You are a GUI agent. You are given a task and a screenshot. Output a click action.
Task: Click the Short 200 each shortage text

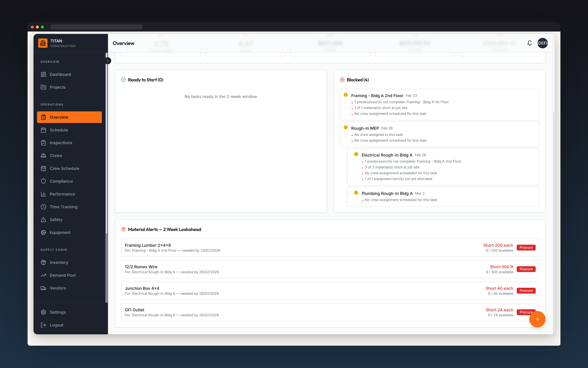[x=498, y=245]
